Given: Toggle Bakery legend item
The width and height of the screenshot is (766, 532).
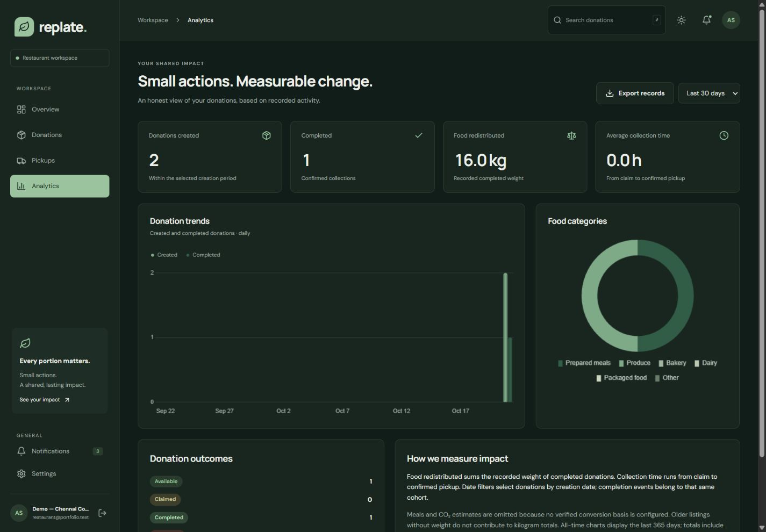Looking at the screenshot, I should [x=672, y=363].
